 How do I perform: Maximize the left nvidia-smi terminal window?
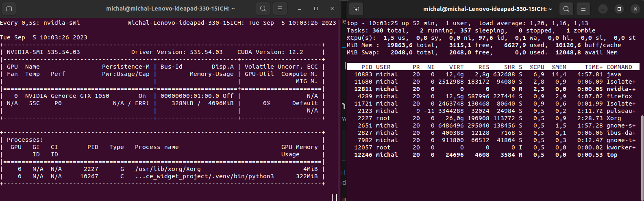(316, 9)
